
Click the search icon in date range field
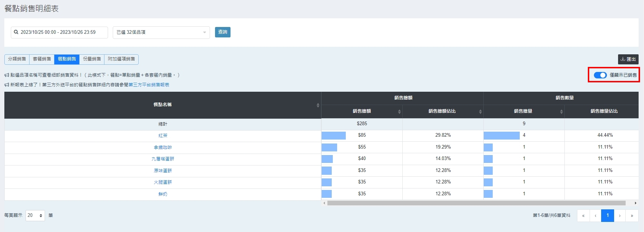16,32
